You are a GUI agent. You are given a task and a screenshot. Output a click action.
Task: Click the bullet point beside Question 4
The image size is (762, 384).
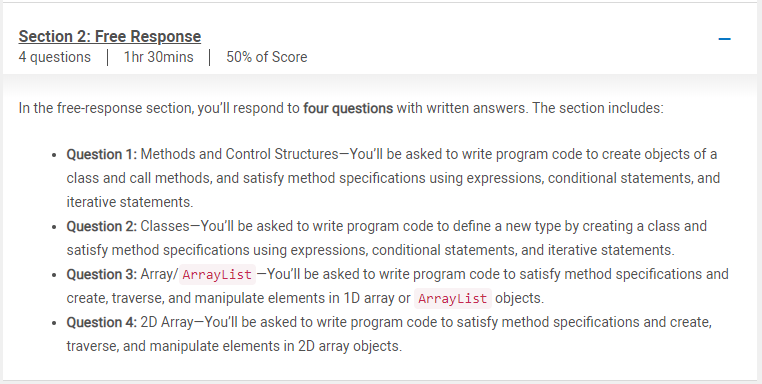click(x=54, y=323)
